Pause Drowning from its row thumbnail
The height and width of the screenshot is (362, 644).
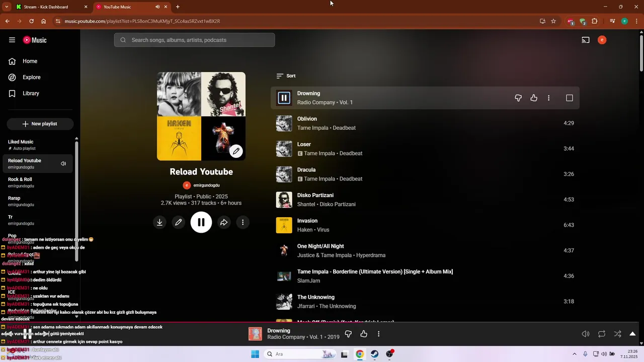pyautogui.click(x=284, y=98)
